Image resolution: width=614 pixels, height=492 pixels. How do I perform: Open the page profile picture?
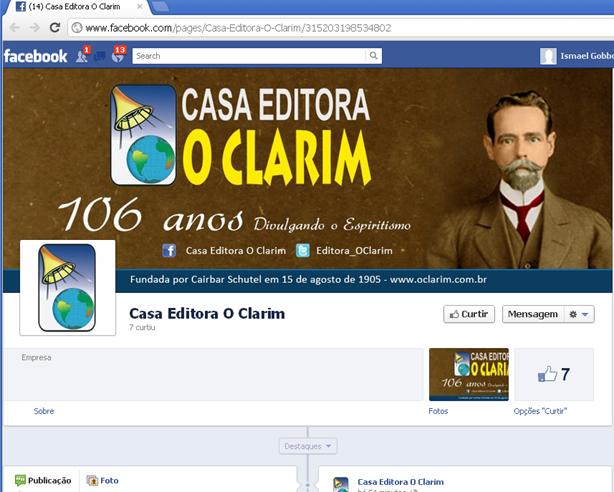tap(67, 288)
